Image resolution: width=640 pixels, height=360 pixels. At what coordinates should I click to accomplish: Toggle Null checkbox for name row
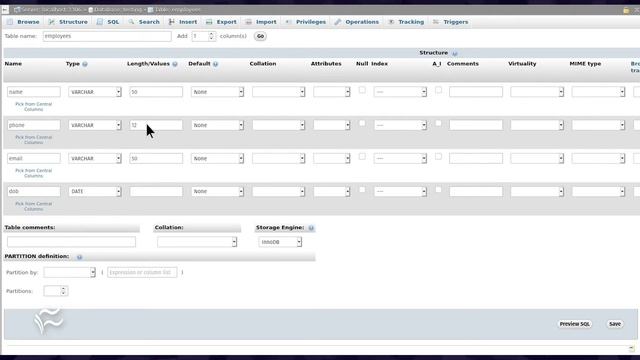pos(362,90)
